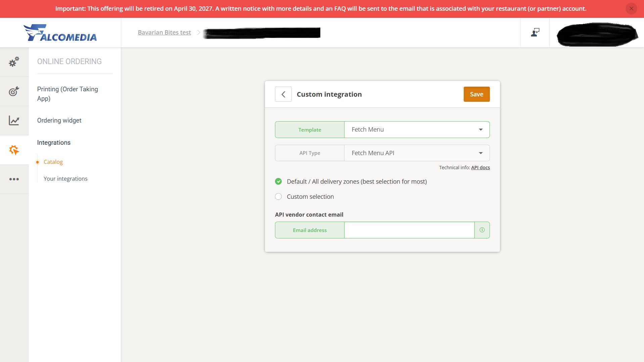644x362 pixels.
Task: Dismiss the red retirement notice banner
Action: pyautogui.click(x=631, y=9)
